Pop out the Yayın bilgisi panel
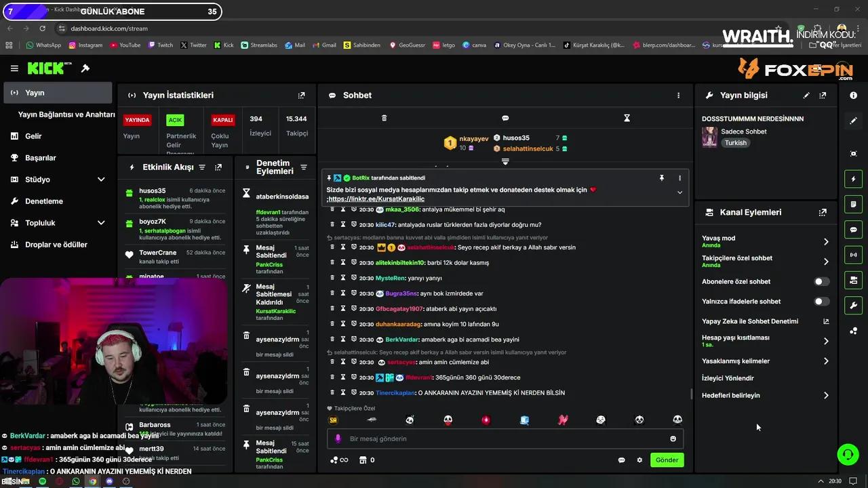Screen dimensions: 868x488 pos(823,96)
